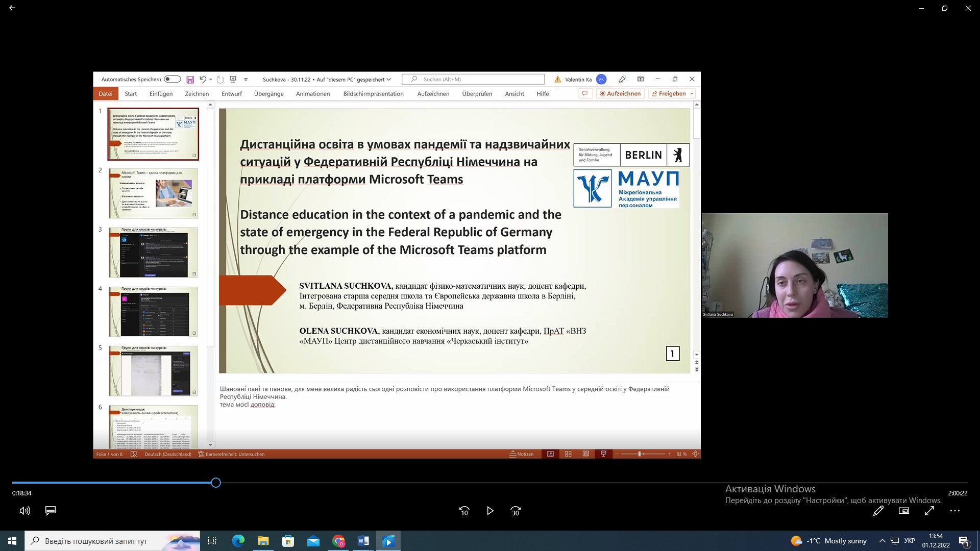Screen dimensions: 980x551
Task: Select slide 3 thumbnail in the slide panel
Action: 153,253
